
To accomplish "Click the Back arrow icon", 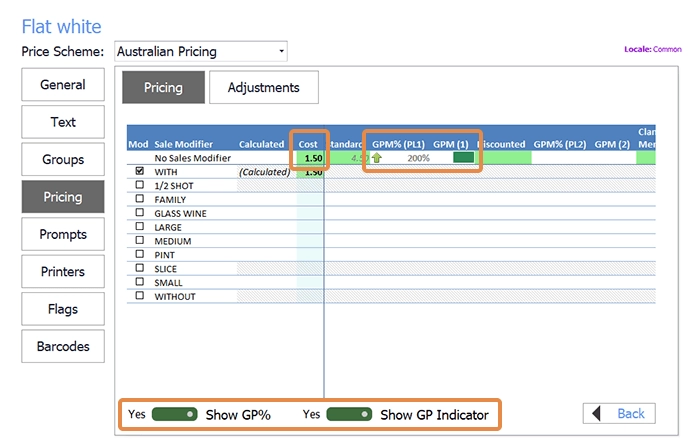I will [x=596, y=414].
